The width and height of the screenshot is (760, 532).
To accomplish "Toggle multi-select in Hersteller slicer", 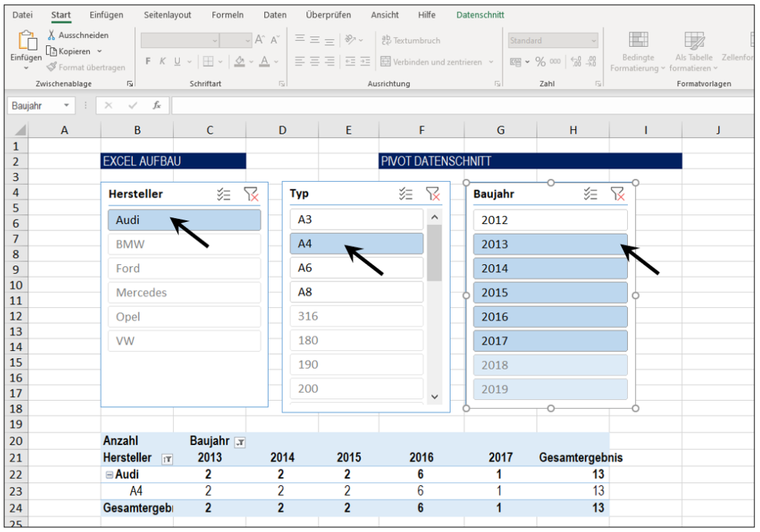I will coord(223,194).
